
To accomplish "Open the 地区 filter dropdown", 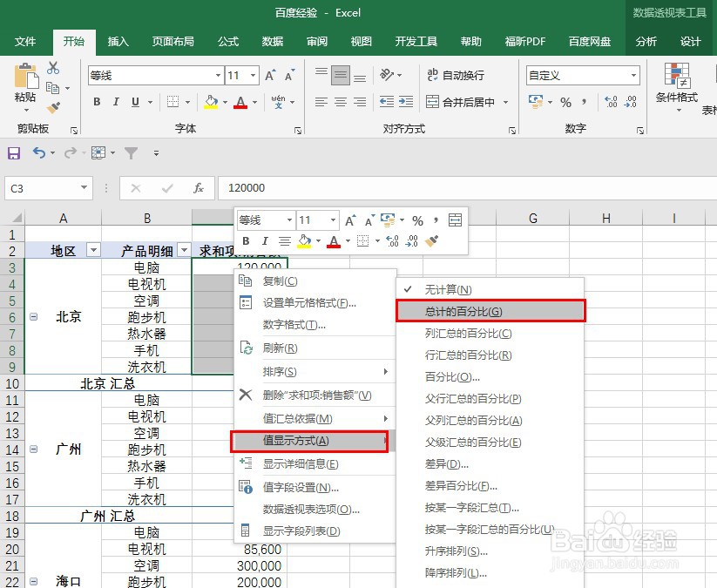I will (x=94, y=250).
